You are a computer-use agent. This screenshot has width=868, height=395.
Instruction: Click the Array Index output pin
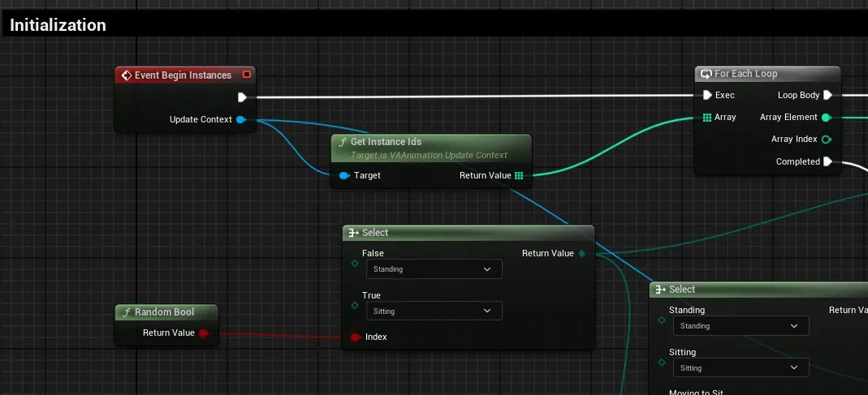click(827, 140)
